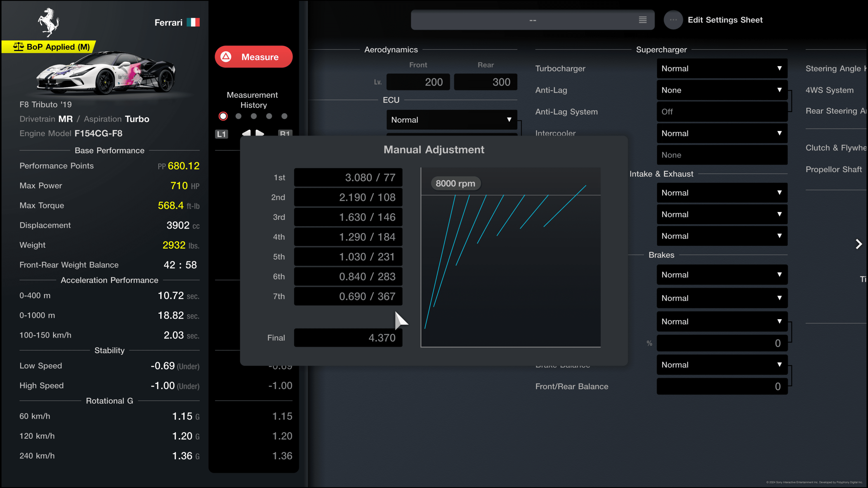Open first Intake & Exhaust Normal dropdown
The image size is (868, 488).
[x=722, y=193]
